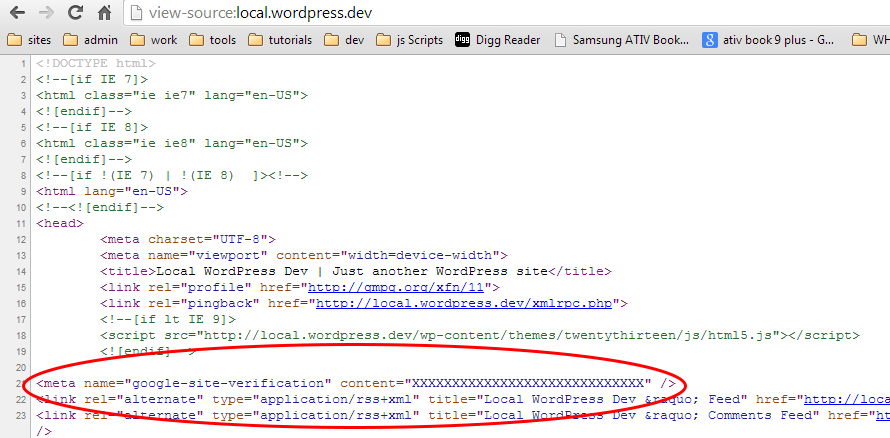
Task: Click the title tag text on line 14
Action: [x=356, y=271]
